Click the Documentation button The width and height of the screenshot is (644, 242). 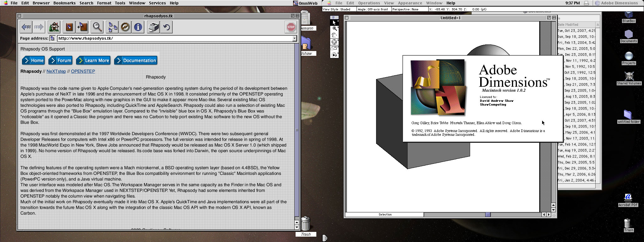(136, 60)
